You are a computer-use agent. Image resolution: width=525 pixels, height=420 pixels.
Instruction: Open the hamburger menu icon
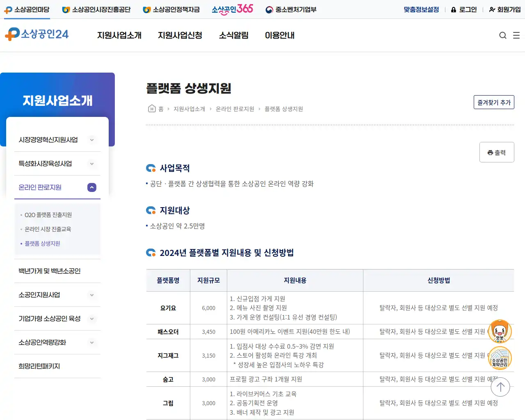(x=516, y=35)
